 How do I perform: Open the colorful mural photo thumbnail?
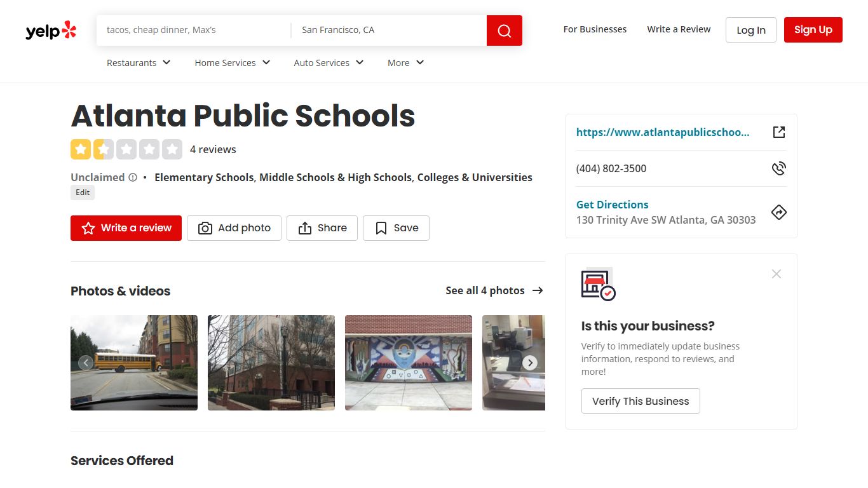(409, 363)
